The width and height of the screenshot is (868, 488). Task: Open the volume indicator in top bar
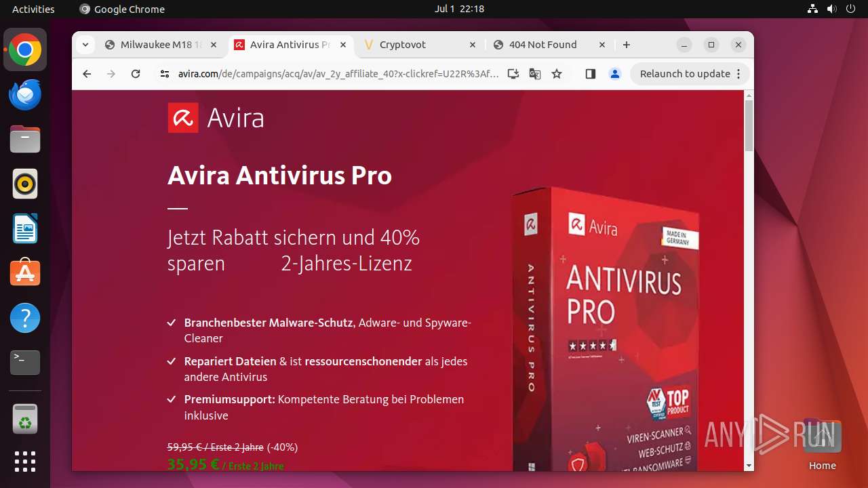(832, 9)
